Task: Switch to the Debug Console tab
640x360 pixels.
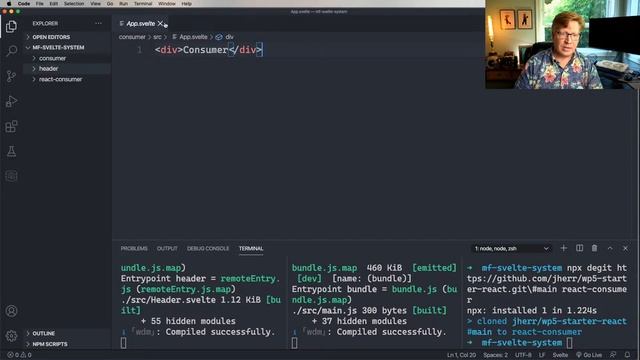Action: [x=208, y=249]
